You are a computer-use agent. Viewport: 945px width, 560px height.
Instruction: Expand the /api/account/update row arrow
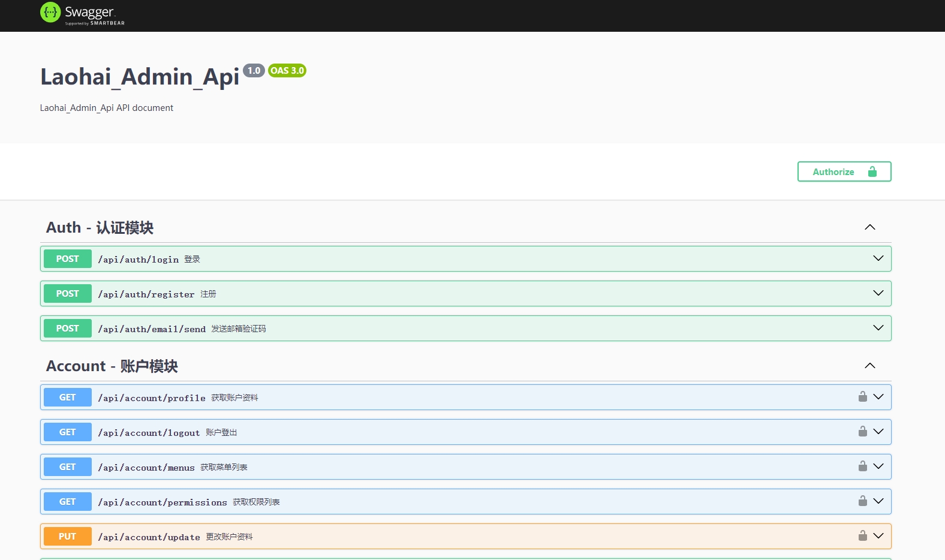point(878,536)
